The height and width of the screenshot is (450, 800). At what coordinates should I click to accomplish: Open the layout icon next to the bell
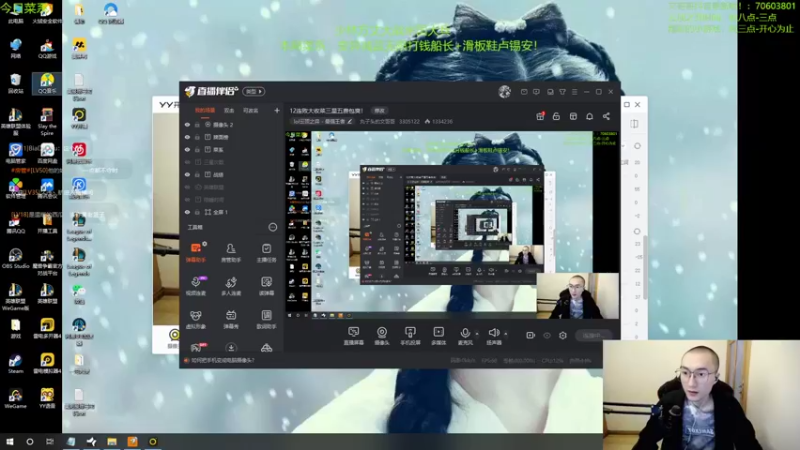[x=573, y=116]
